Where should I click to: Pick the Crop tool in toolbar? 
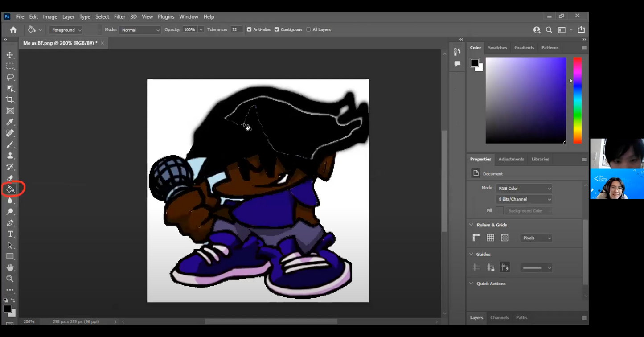click(x=10, y=99)
